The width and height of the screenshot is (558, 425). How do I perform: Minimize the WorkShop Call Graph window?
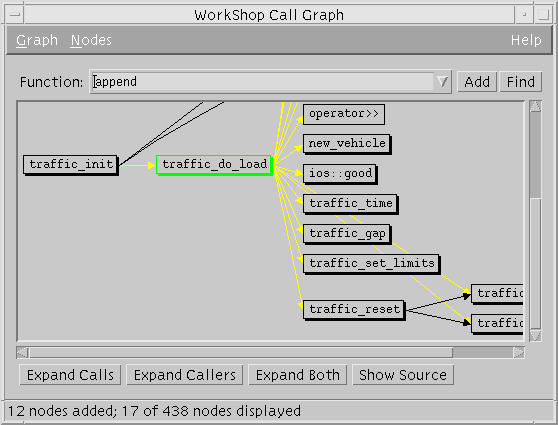click(x=524, y=15)
